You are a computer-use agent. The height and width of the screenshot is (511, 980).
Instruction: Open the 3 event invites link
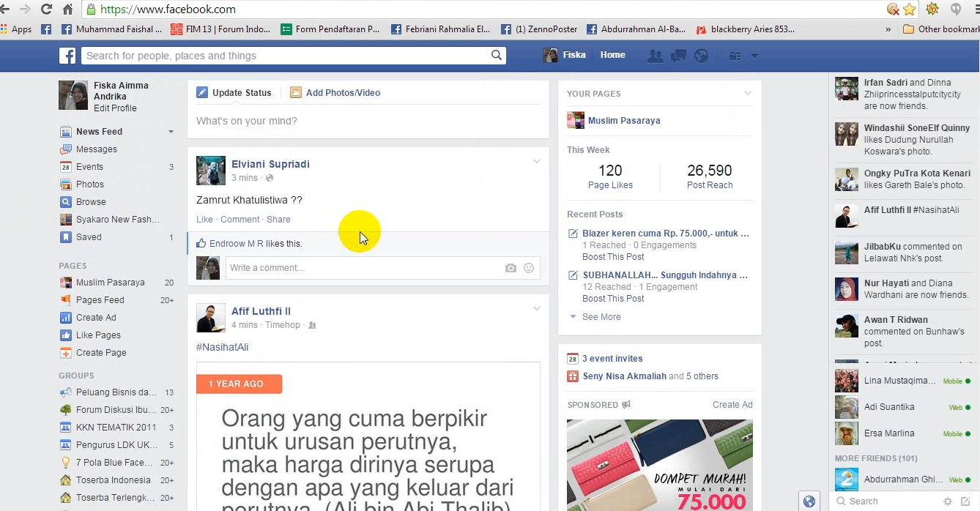(612, 359)
